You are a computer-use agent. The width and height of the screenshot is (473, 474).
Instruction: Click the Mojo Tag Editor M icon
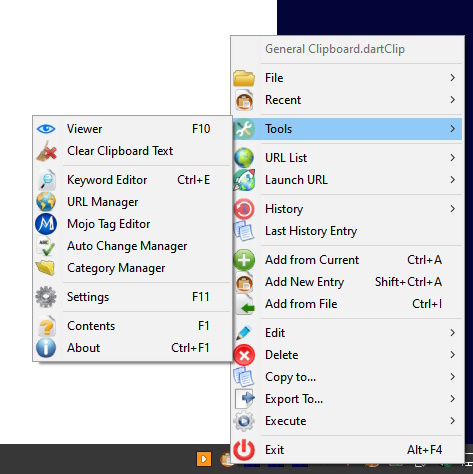click(46, 224)
